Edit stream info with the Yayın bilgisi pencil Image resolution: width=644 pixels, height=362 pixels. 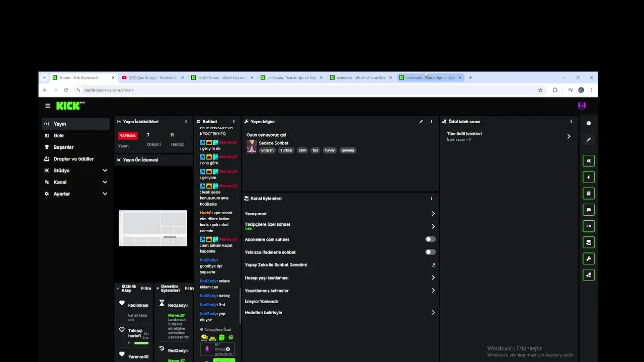click(421, 122)
